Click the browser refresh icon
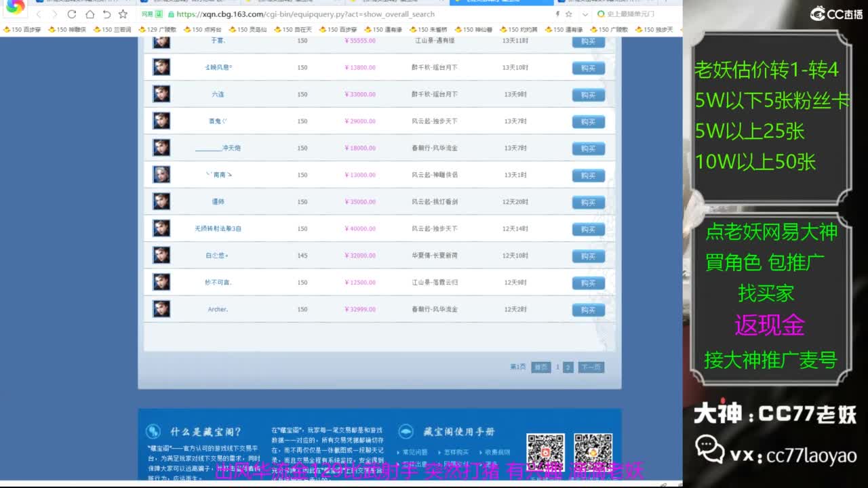 coord(72,14)
